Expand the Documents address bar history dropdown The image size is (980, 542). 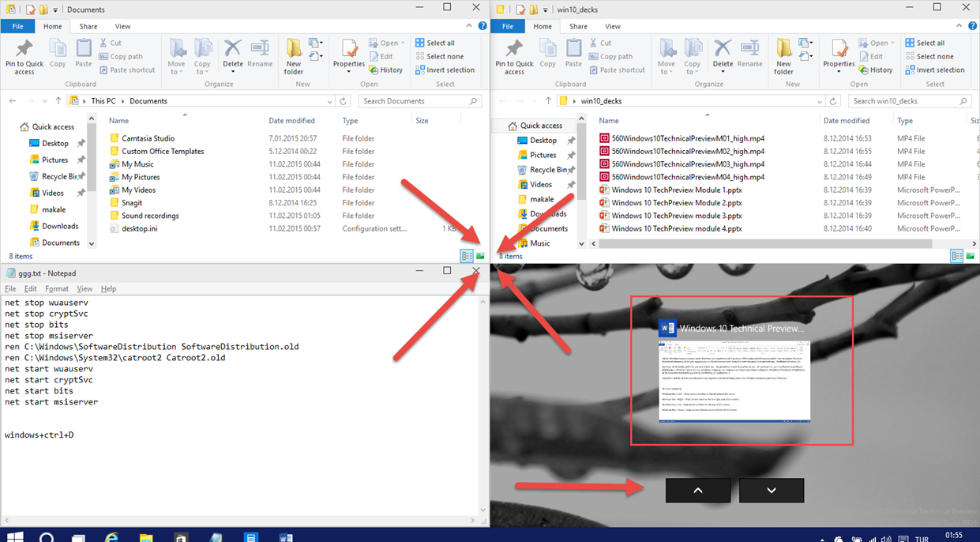click(x=330, y=101)
